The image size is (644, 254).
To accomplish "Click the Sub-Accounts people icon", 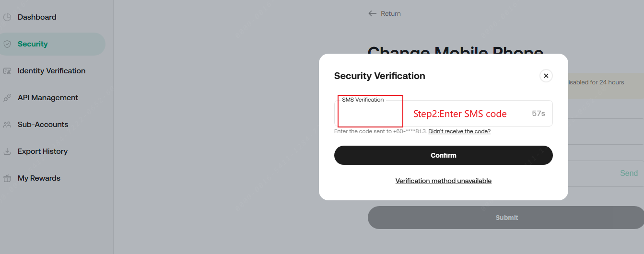I will tap(7, 125).
